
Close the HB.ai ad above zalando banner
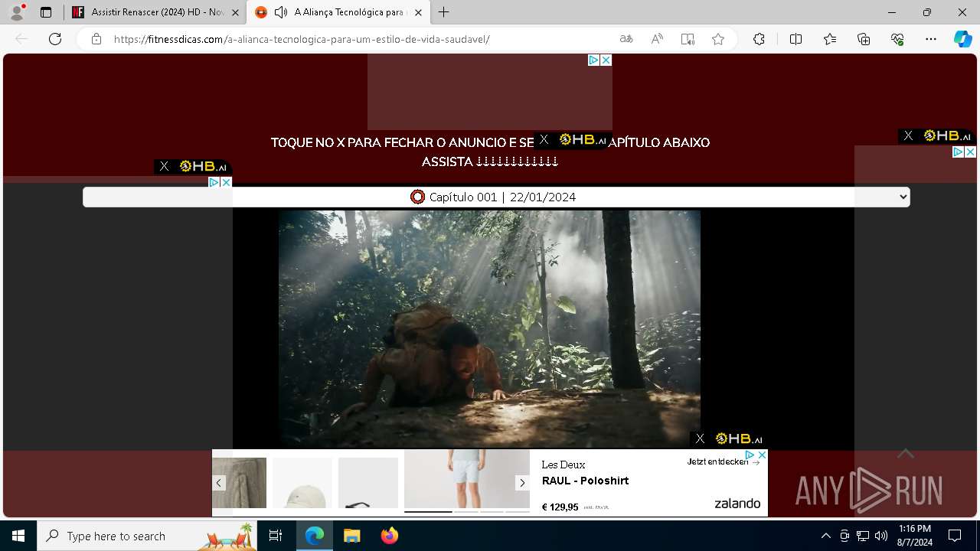pos(700,439)
